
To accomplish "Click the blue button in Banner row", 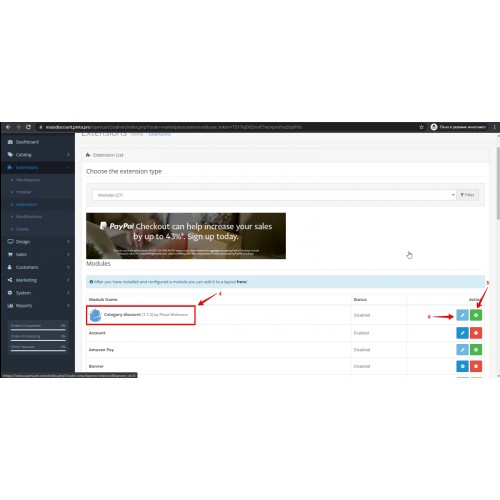I will click(462, 366).
